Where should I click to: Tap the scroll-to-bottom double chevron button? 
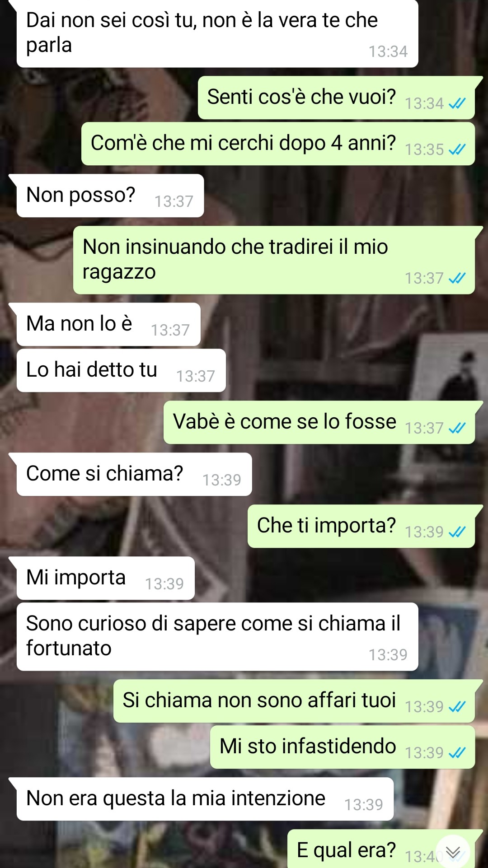(453, 852)
